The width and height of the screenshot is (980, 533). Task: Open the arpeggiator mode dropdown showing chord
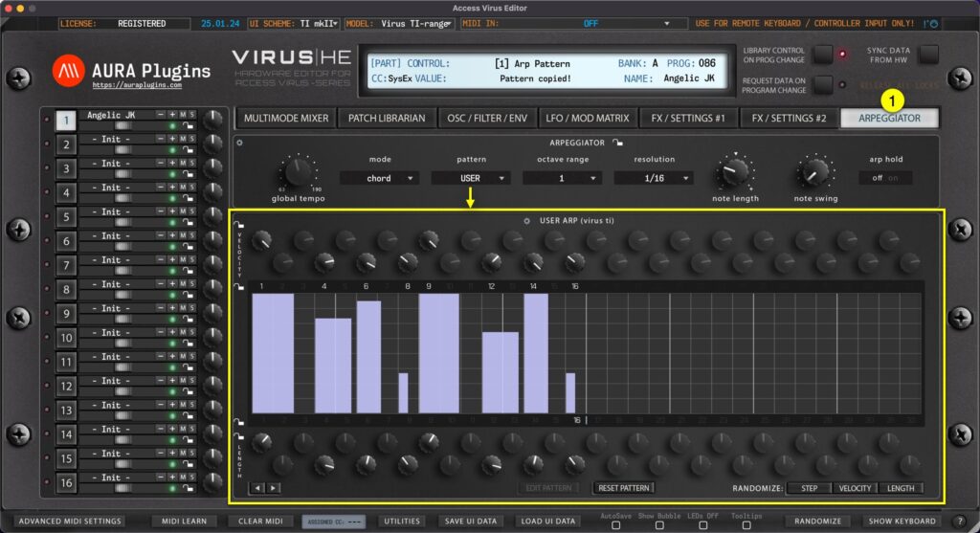pyautogui.click(x=379, y=178)
